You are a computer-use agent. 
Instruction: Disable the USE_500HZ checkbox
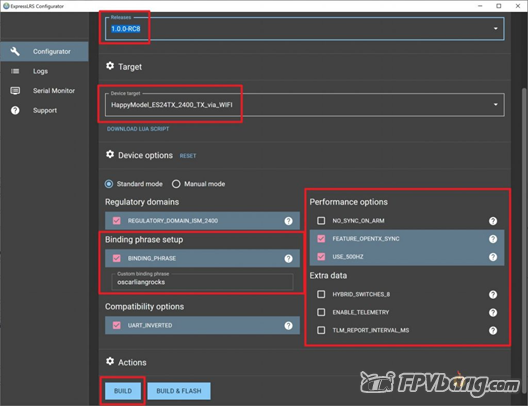coord(321,257)
